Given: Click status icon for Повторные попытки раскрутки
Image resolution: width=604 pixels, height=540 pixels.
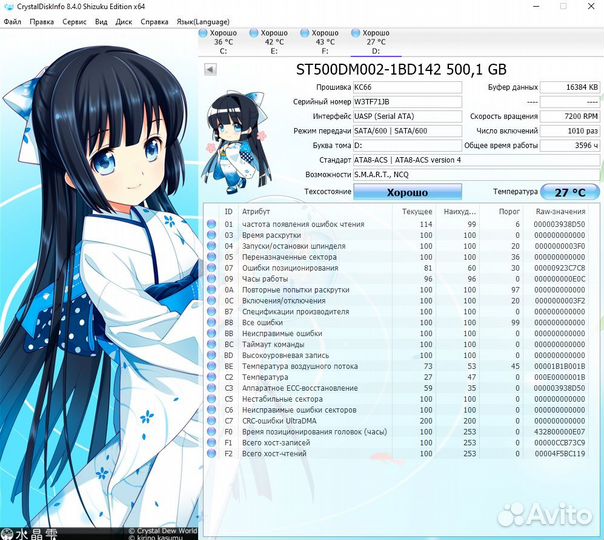Looking at the screenshot, I should coord(211,290).
